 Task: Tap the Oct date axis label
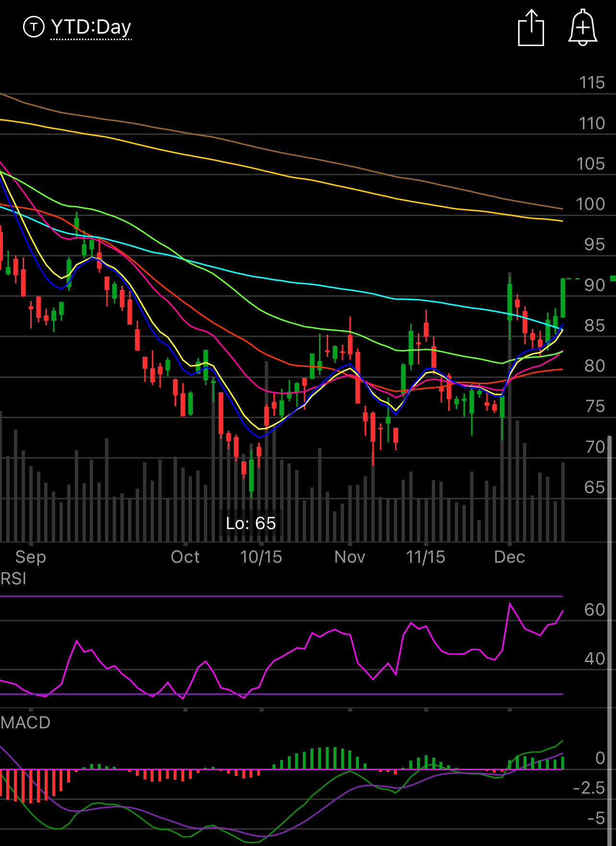point(185,557)
